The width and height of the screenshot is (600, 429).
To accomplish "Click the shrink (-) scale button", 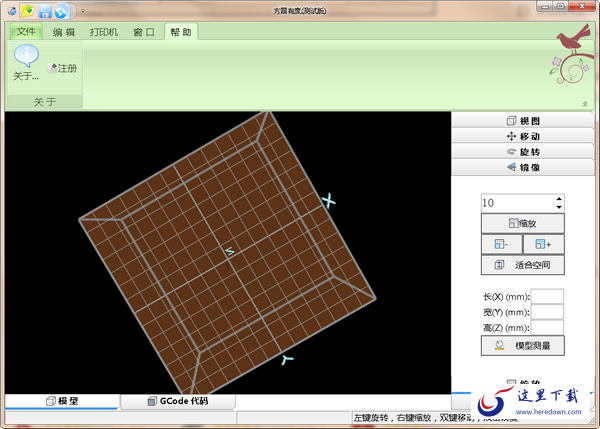I will (x=501, y=244).
